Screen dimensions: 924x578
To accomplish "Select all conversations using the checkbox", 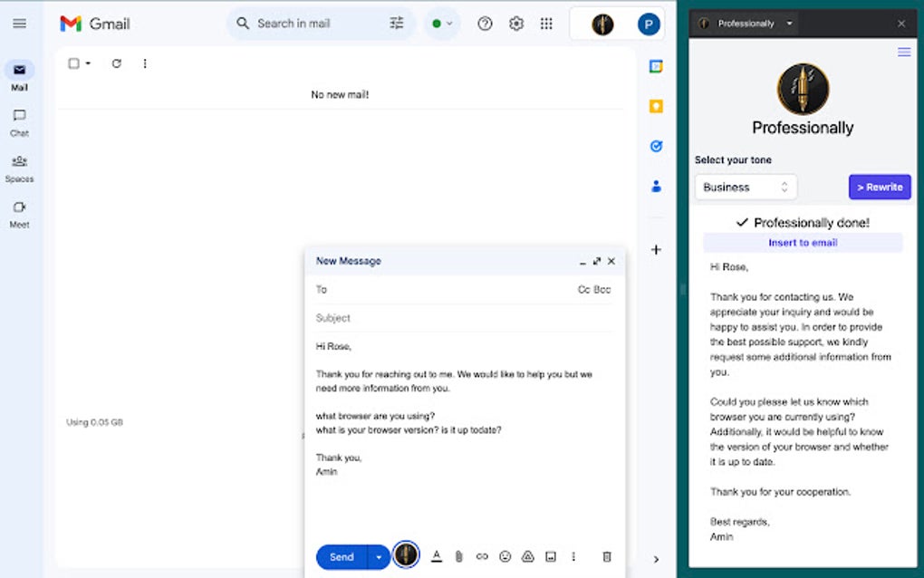I will click(73, 63).
